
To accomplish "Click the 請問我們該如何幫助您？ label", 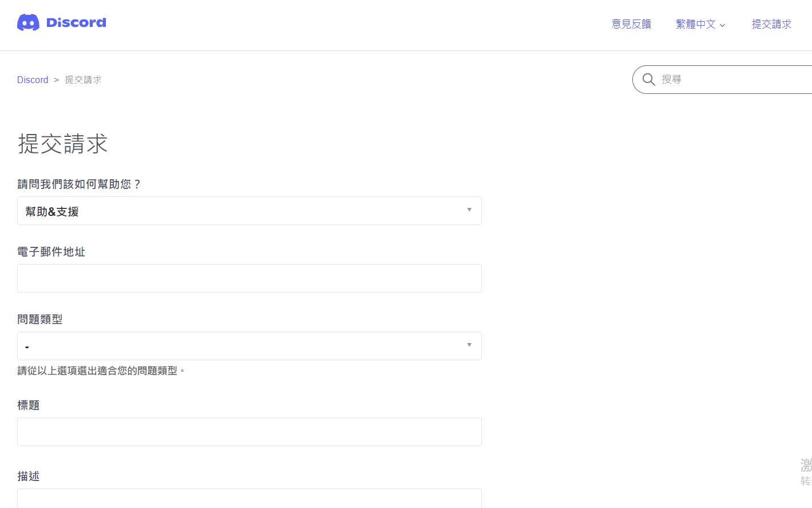I will (80, 184).
